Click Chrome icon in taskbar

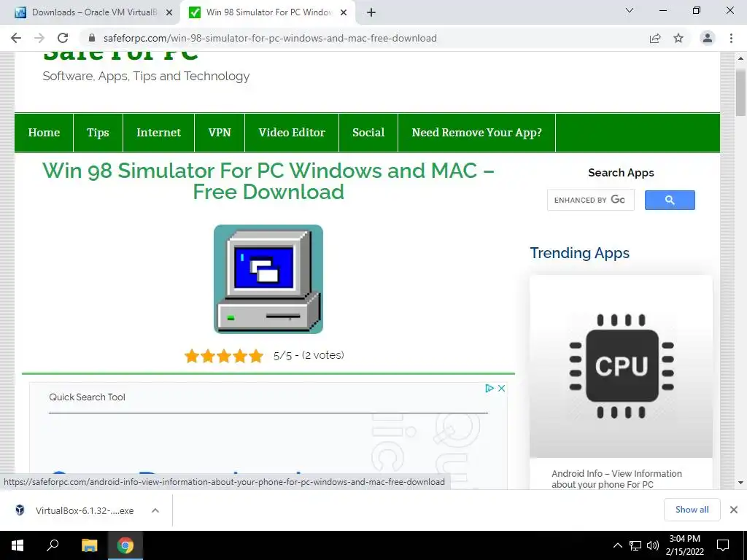pyautogui.click(x=125, y=545)
